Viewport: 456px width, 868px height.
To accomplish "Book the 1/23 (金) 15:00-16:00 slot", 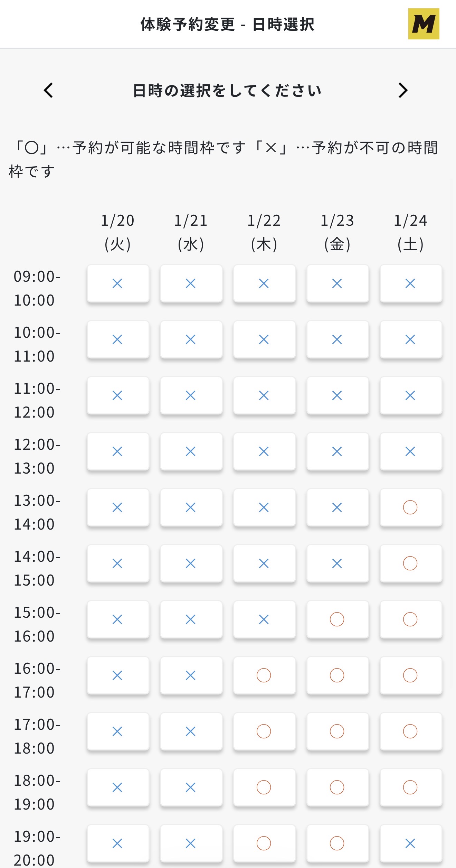I will coord(337,619).
